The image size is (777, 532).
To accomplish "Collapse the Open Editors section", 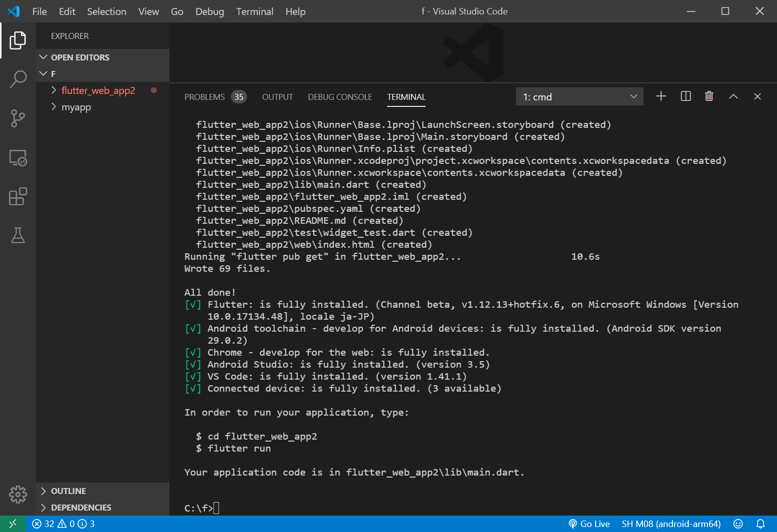I will pos(102,57).
